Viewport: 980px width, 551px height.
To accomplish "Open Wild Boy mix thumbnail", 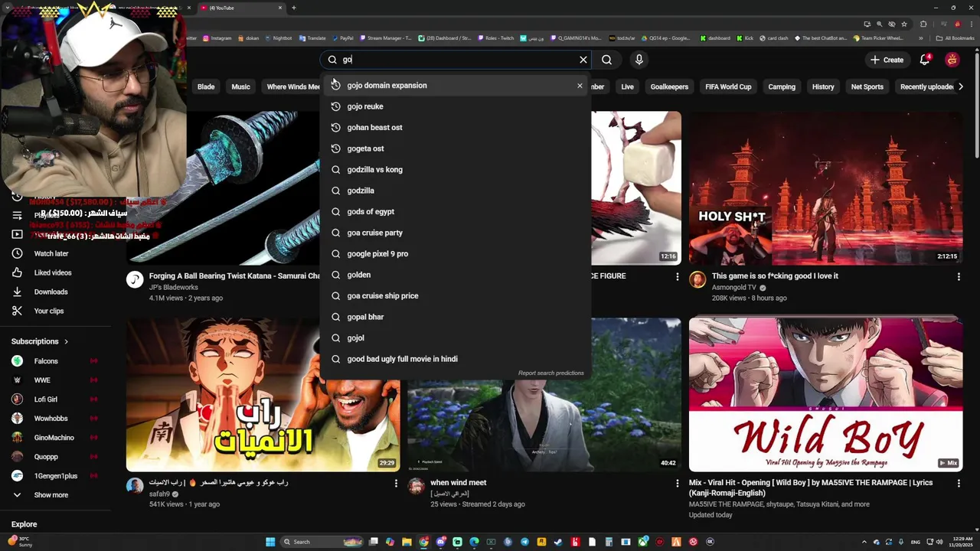I will click(825, 395).
